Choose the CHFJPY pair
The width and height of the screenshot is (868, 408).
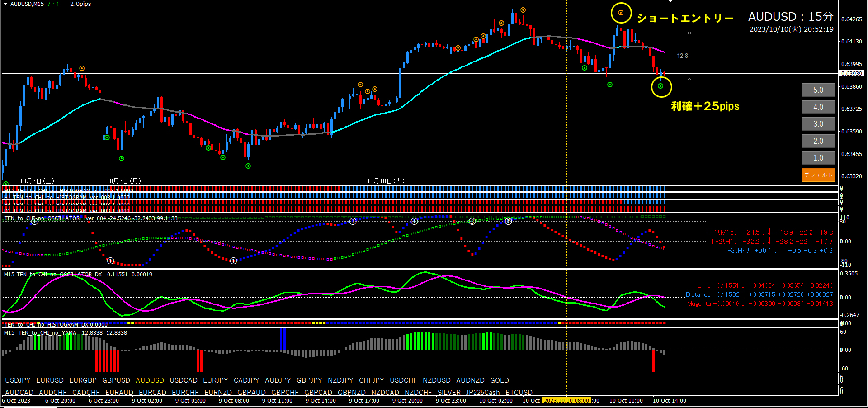(x=372, y=380)
